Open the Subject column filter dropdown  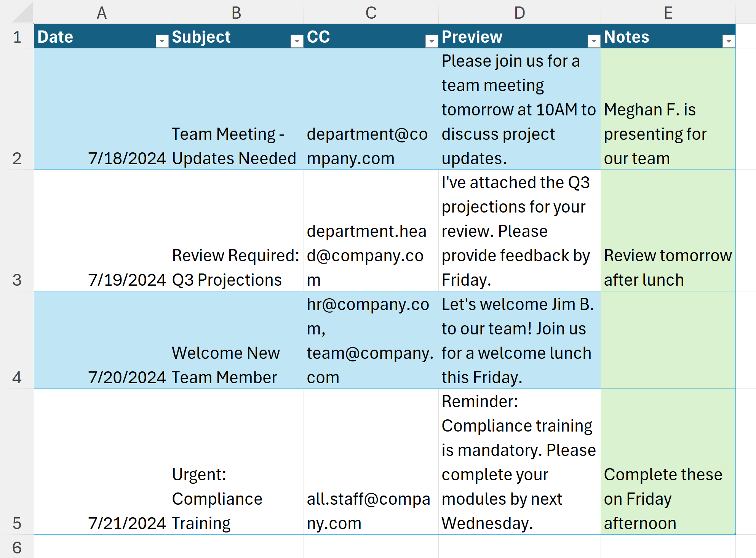[296, 41]
